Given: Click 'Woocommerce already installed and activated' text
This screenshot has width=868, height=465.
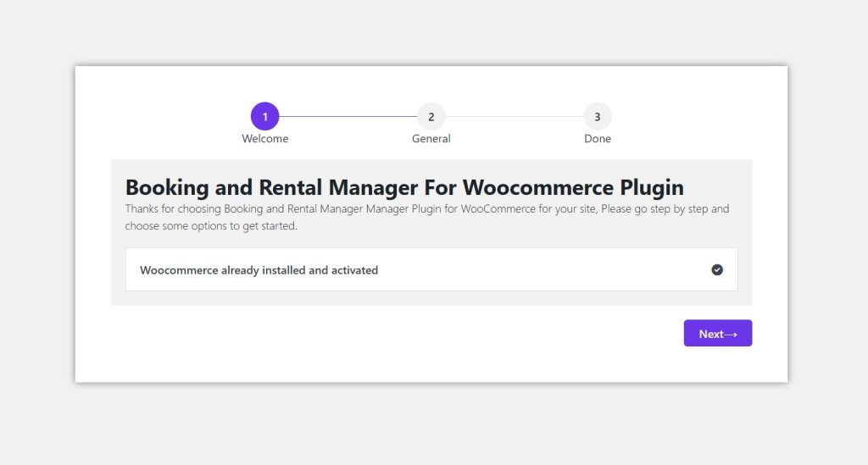Looking at the screenshot, I should coord(259,270).
